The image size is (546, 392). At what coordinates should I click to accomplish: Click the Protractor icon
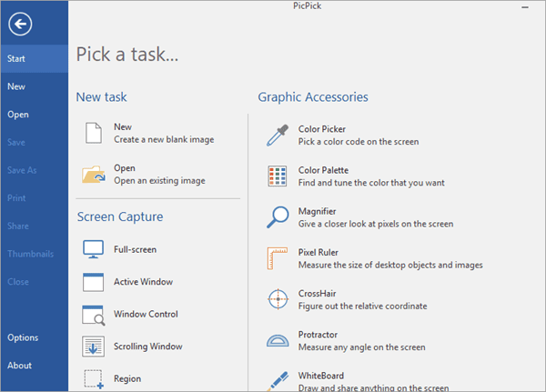[x=278, y=341]
